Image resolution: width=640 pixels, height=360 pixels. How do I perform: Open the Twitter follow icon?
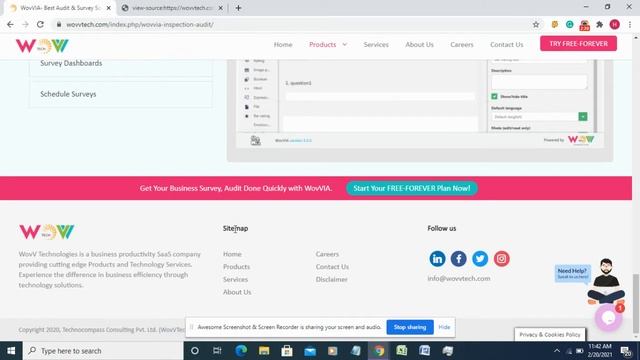coord(480,259)
